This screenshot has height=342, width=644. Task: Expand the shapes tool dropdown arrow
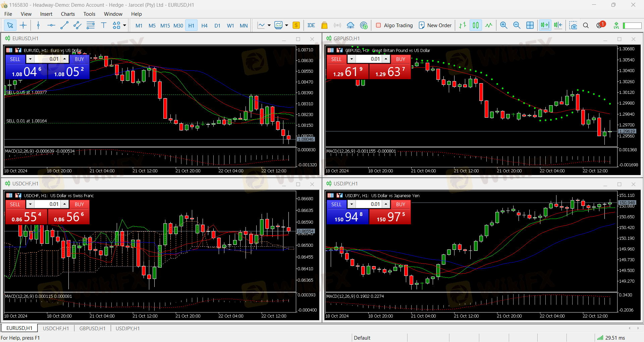[x=124, y=25]
